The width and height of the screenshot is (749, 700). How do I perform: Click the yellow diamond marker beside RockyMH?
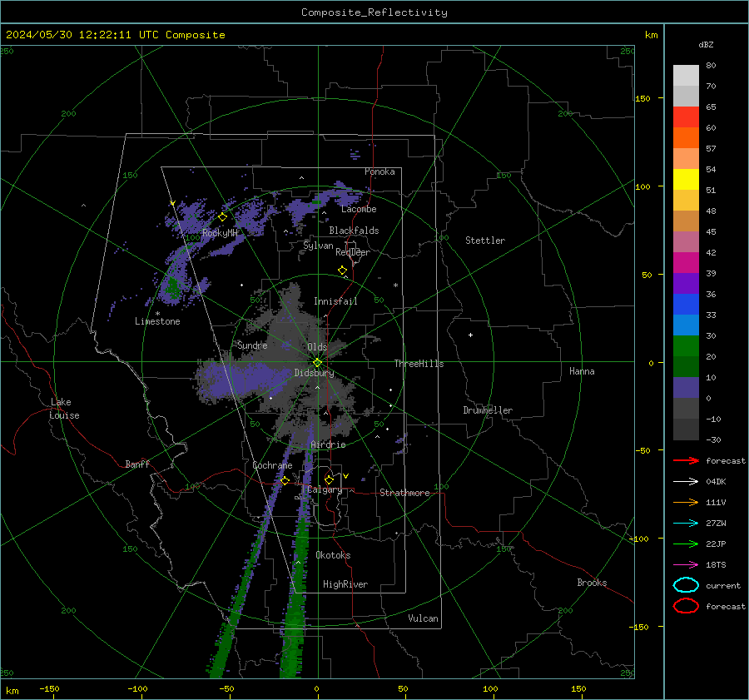coord(222,217)
